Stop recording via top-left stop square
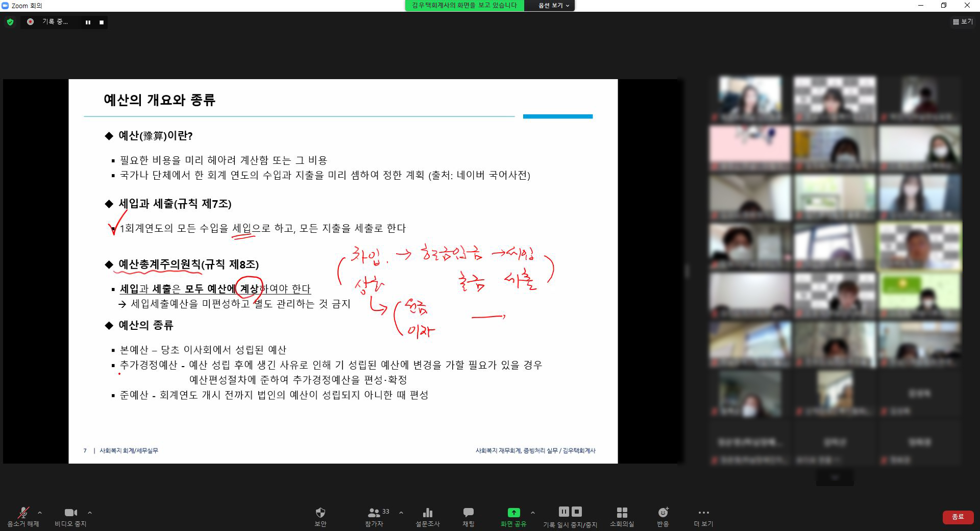This screenshot has height=531, width=980. click(x=102, y=22)
